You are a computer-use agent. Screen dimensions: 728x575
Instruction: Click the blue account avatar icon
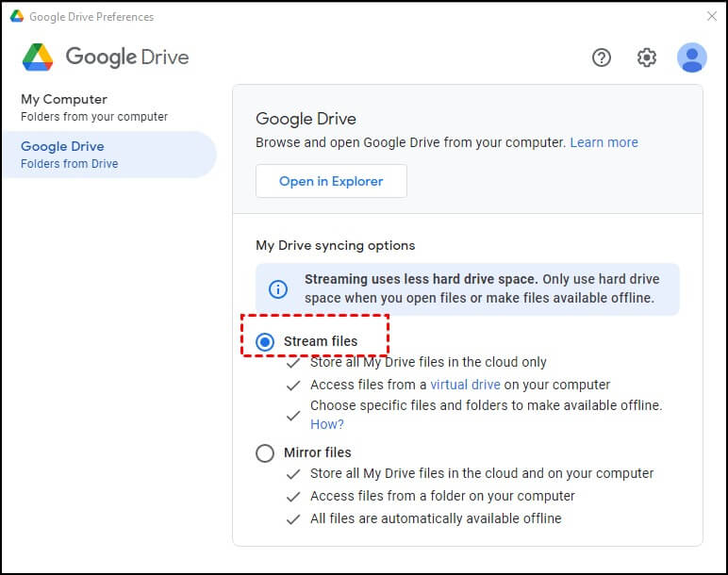[692, 57]
